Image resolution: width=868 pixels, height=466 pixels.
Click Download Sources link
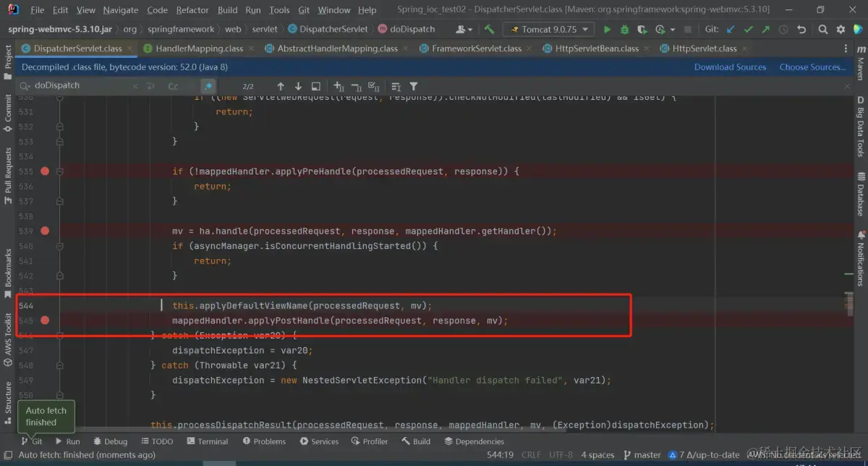click(x=730, y=67)
